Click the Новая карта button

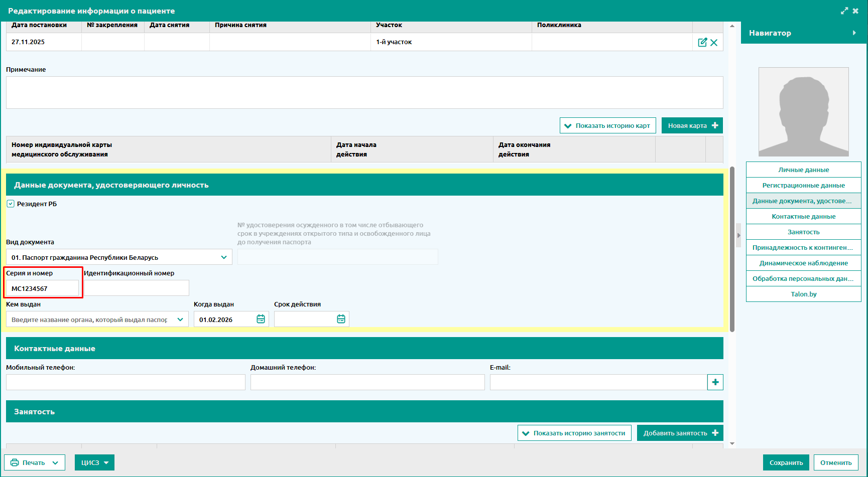pos(692,125)
